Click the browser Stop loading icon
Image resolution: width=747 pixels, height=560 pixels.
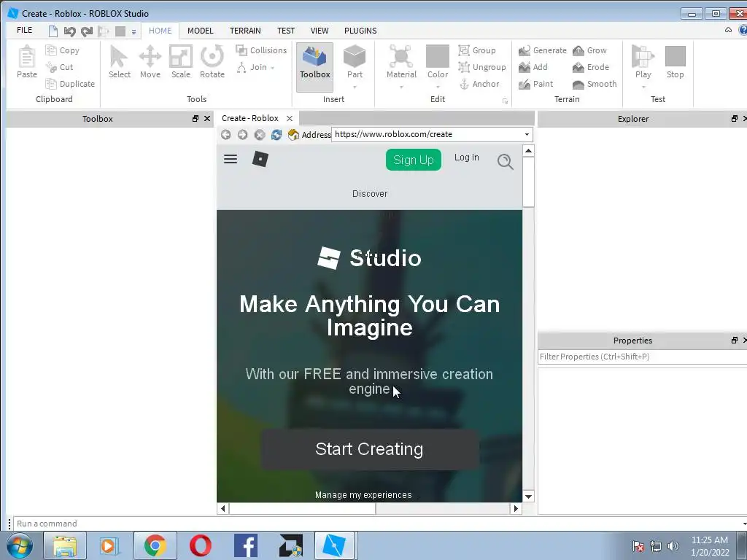[259, 135]
